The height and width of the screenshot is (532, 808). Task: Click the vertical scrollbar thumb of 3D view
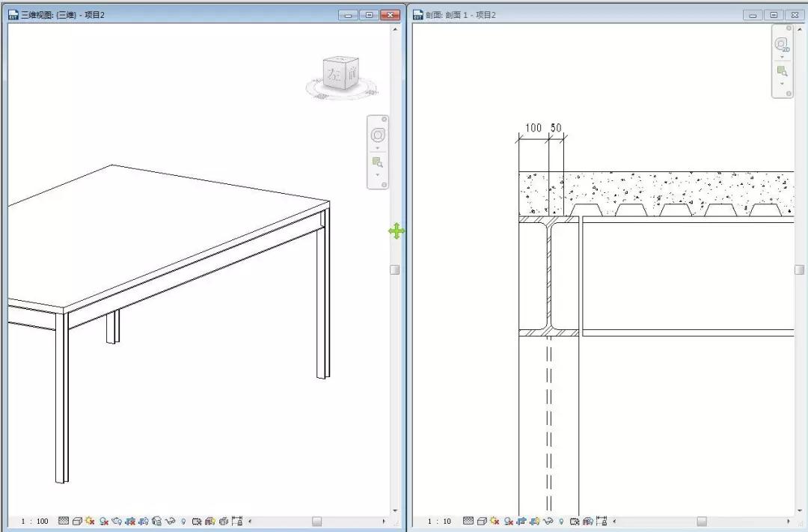pos(395,269)
